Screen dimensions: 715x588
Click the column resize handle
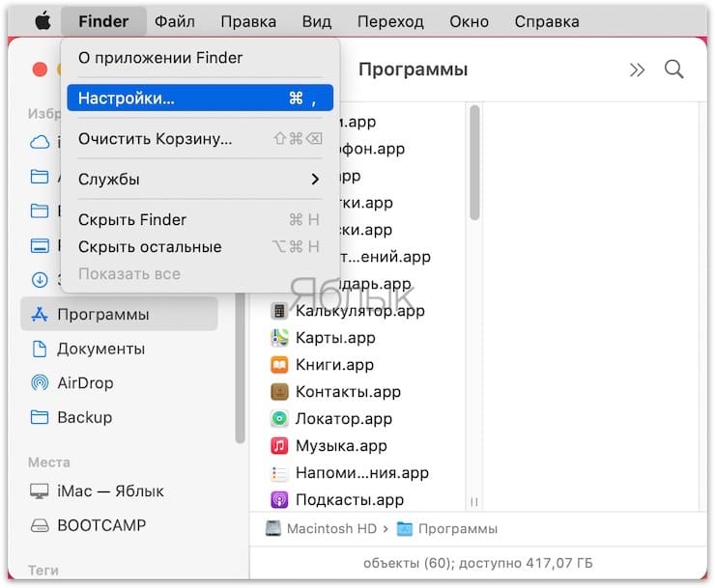tap(474, 502)
